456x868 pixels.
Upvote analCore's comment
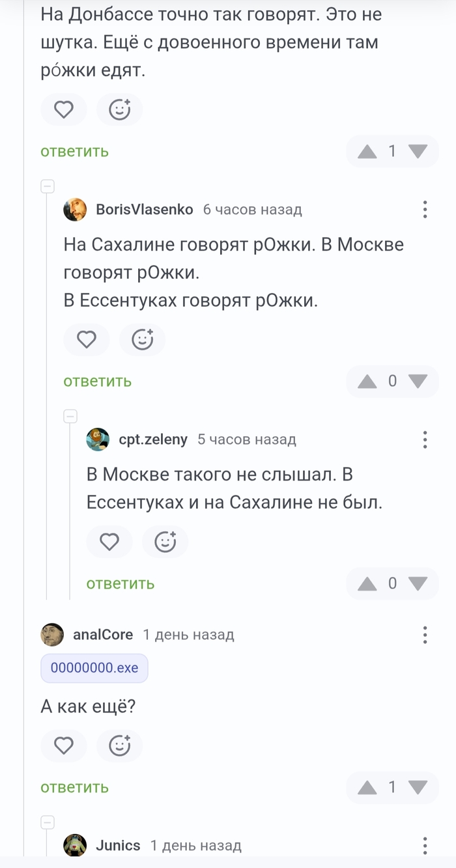(x=367, y=787)
